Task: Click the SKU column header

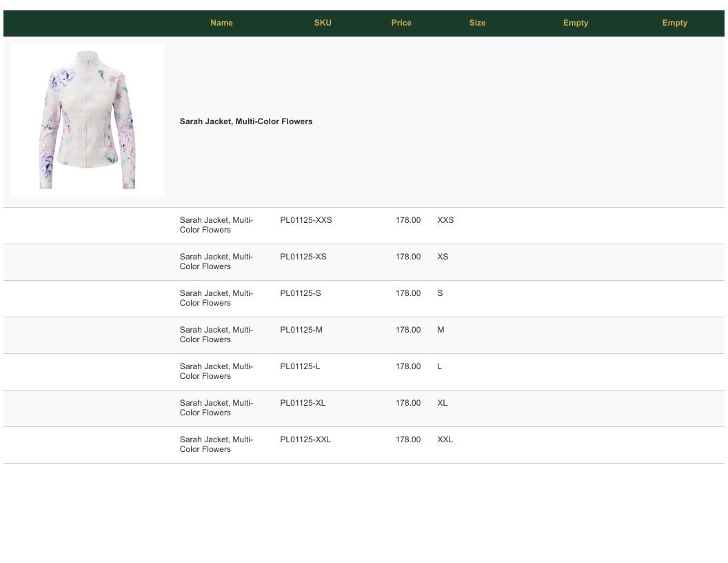Action: [323, 23]
